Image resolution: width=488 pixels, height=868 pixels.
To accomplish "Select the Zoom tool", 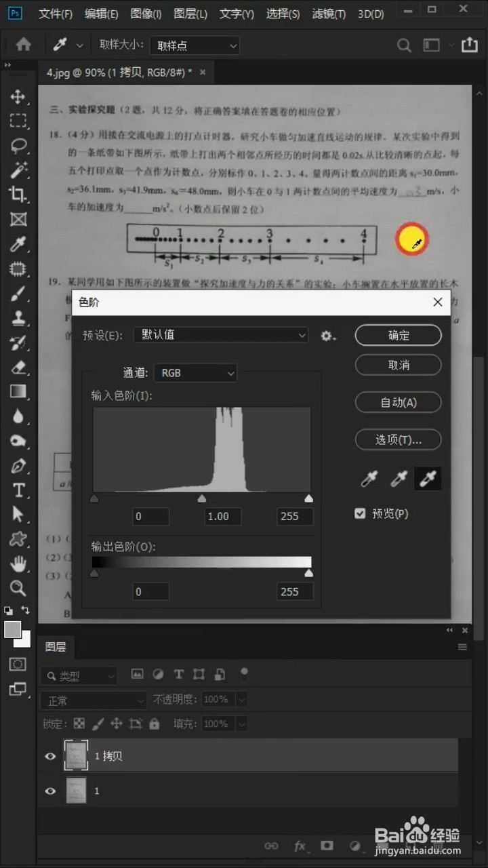I will coord(18,588).
